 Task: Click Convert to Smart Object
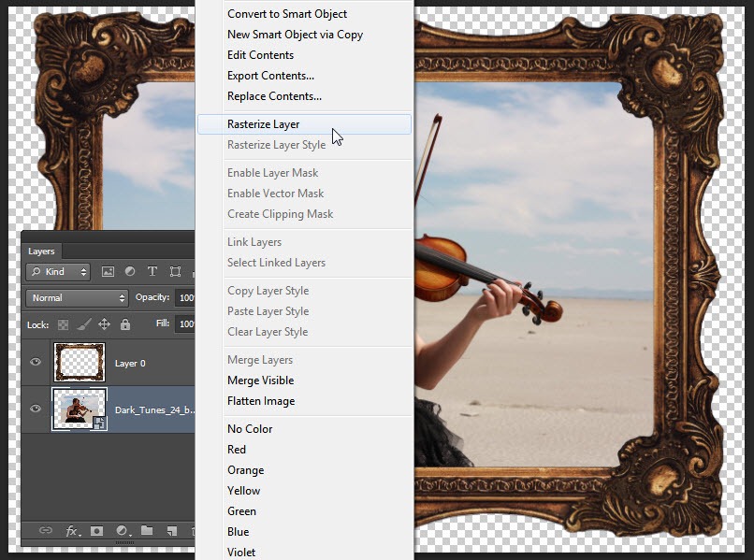287,14
